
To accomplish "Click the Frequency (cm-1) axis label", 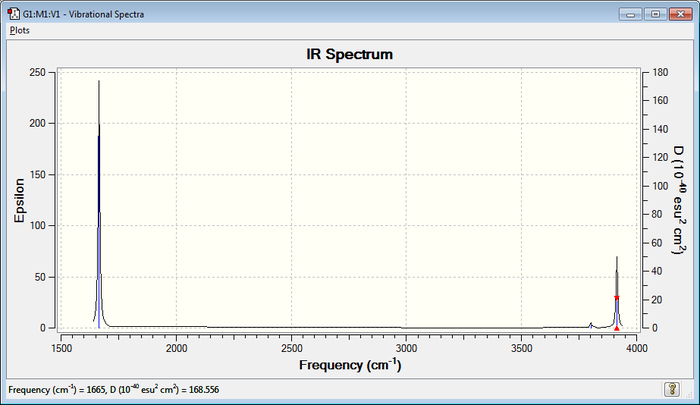I will point(350,364).
